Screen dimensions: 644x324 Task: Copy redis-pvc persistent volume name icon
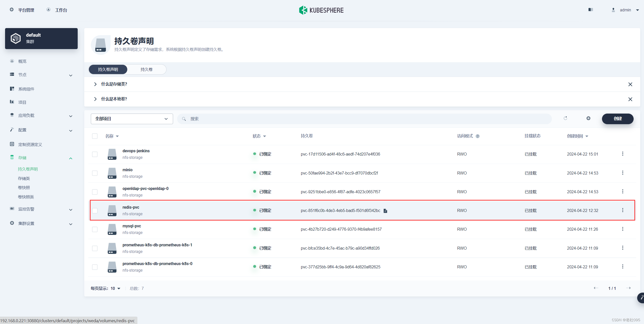pos(385,211)
